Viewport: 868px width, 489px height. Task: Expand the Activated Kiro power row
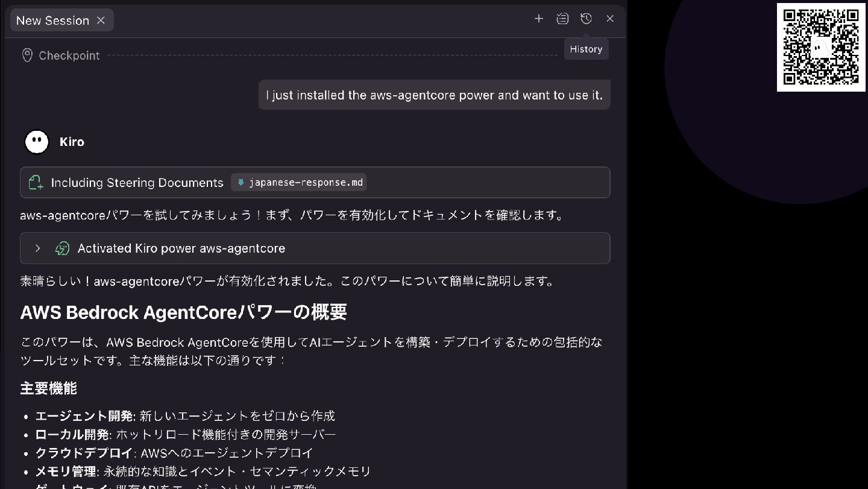pos(37,248)
